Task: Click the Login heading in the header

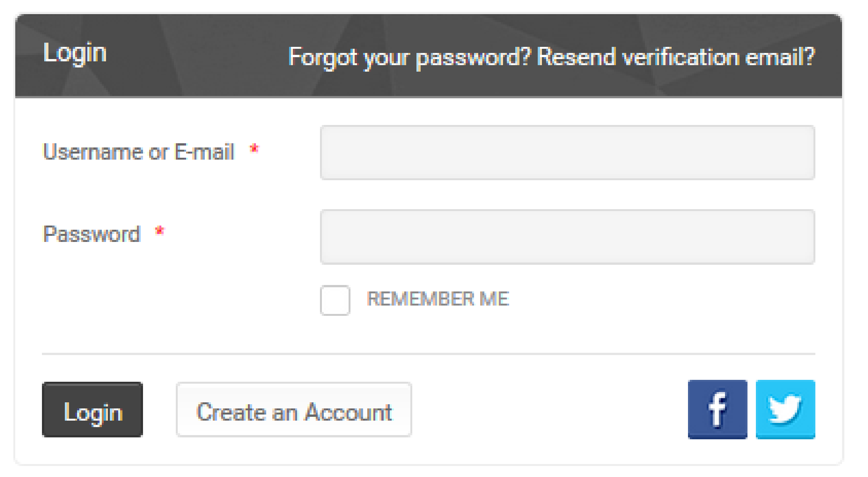Action: [75, 53]
